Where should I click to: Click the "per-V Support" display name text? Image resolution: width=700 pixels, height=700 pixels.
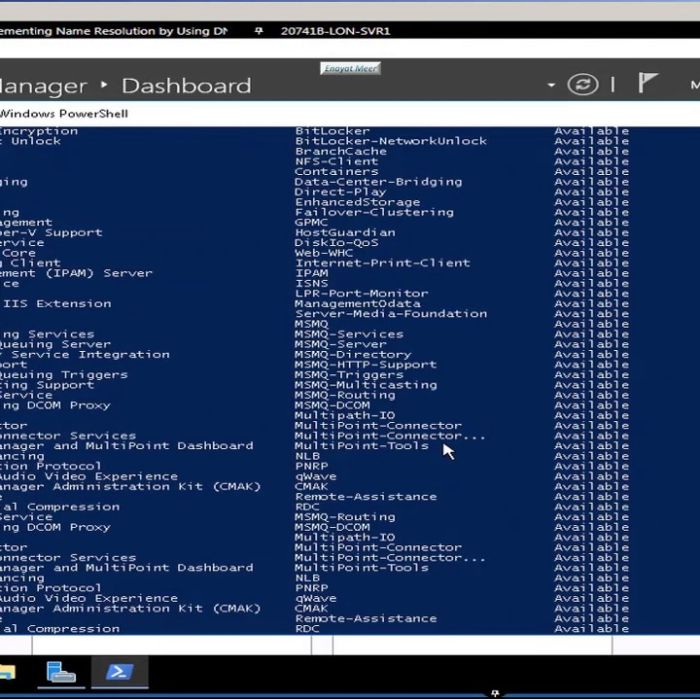point(51,233)
